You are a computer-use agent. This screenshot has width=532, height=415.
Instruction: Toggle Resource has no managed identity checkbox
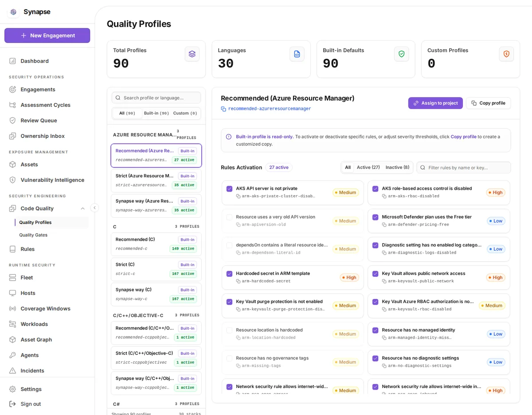click(375, 330)
